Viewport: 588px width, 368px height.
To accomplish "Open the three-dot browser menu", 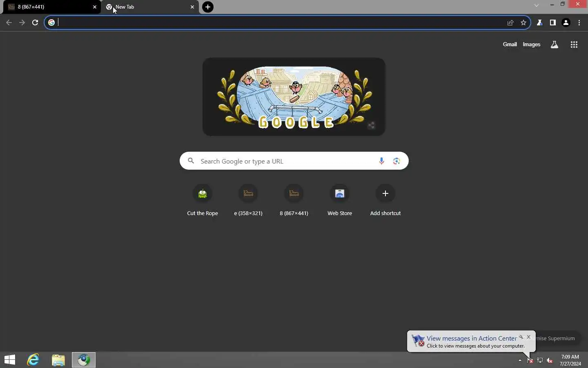I will [x=579, y=22].
